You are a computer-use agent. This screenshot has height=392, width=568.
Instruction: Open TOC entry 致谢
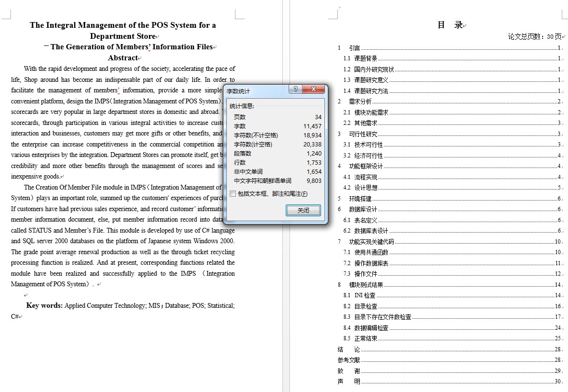(449, 371)
